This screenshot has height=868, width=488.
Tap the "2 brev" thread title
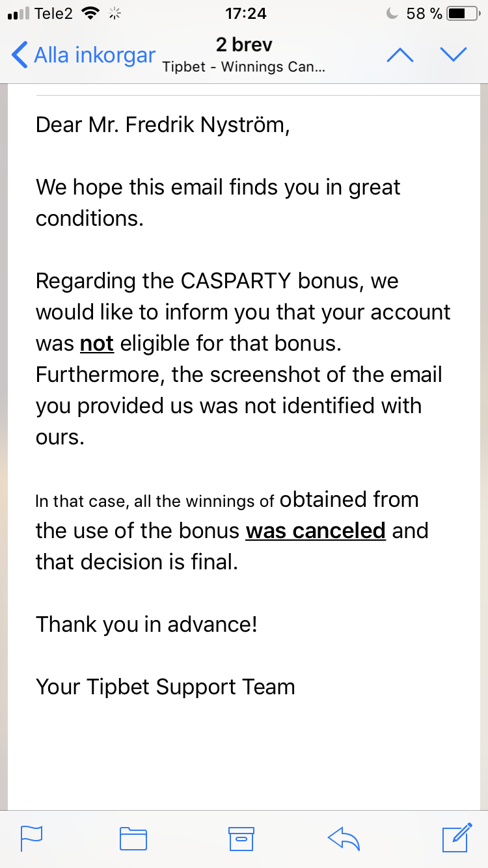(x=244, y=45)
